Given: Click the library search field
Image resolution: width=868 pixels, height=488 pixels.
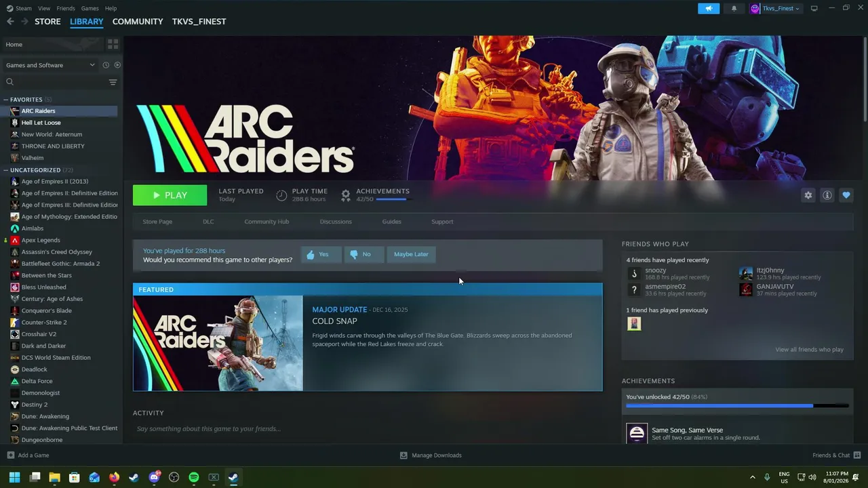Looking at the screenshot, I should coord(54,82).
